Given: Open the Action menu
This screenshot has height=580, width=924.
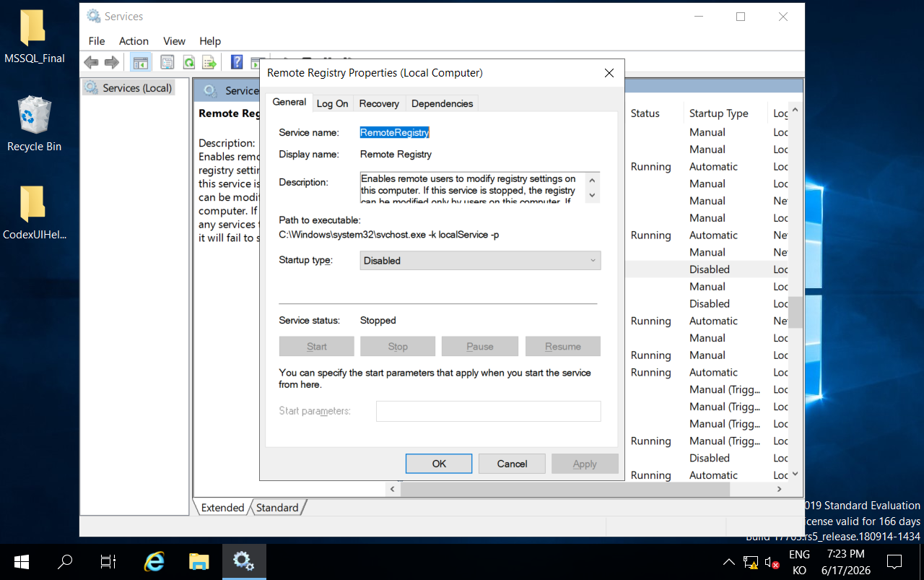Looking at the screenshot, I should click(x=134, y=41).
